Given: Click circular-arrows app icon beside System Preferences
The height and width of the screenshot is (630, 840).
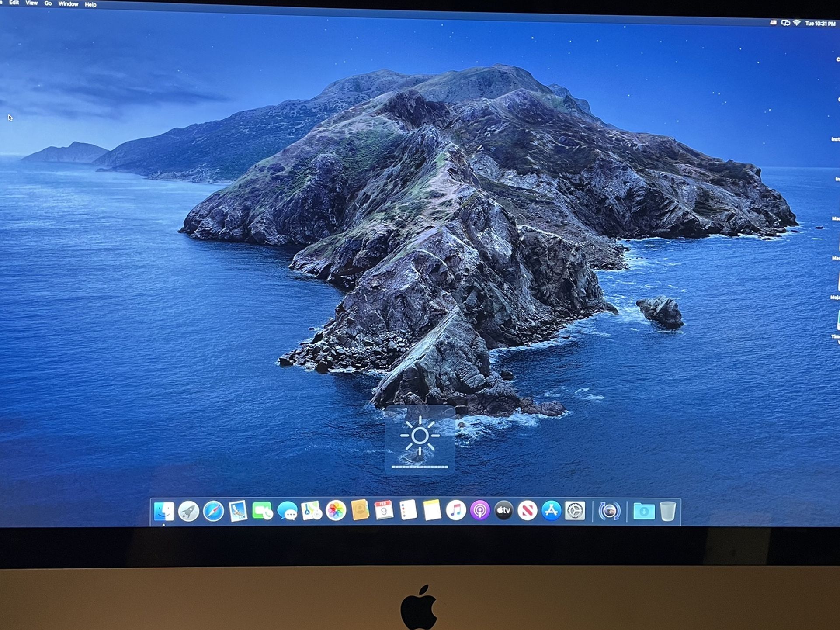Looking at the screenshot, I should [x=609, y=511].
